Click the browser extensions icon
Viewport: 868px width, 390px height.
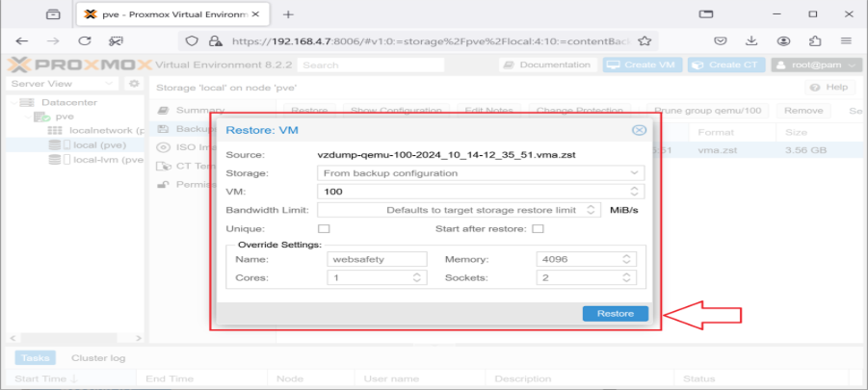[815, 41]
